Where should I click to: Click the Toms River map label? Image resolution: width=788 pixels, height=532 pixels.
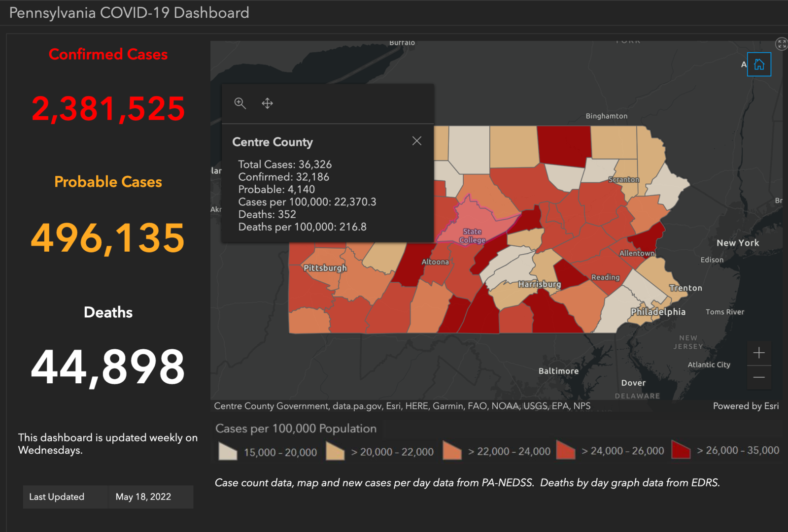click(725, 312)
